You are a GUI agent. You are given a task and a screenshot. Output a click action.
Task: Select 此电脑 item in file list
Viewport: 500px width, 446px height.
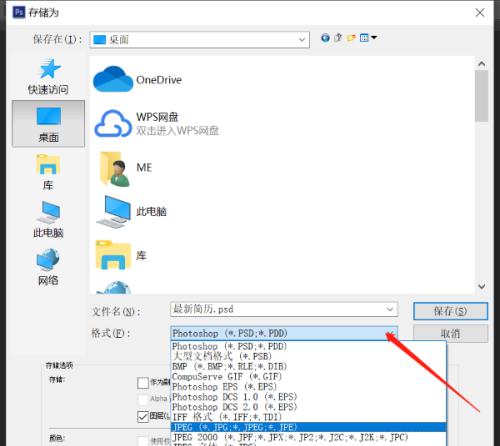pyautogui.click(x=132, y=212)
